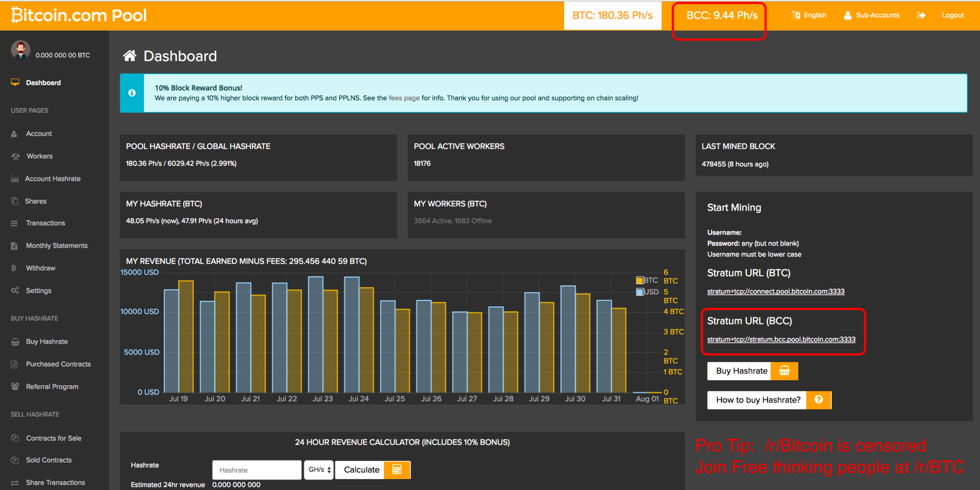This screenshot has height=490, width=980.
Task: Click the calculator icon on Calculate button
Action: click(397, 469)
